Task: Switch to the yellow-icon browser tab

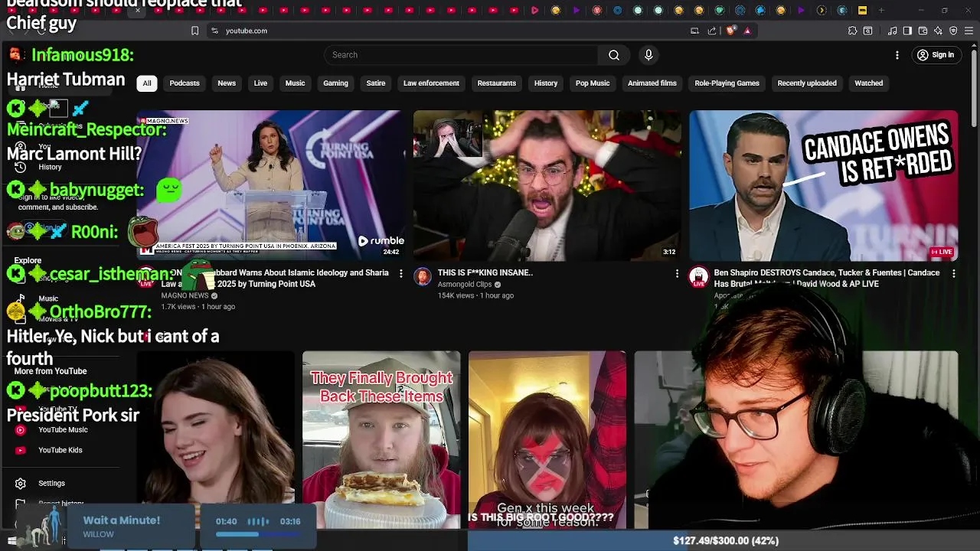Action: click(x=862, y=11)
